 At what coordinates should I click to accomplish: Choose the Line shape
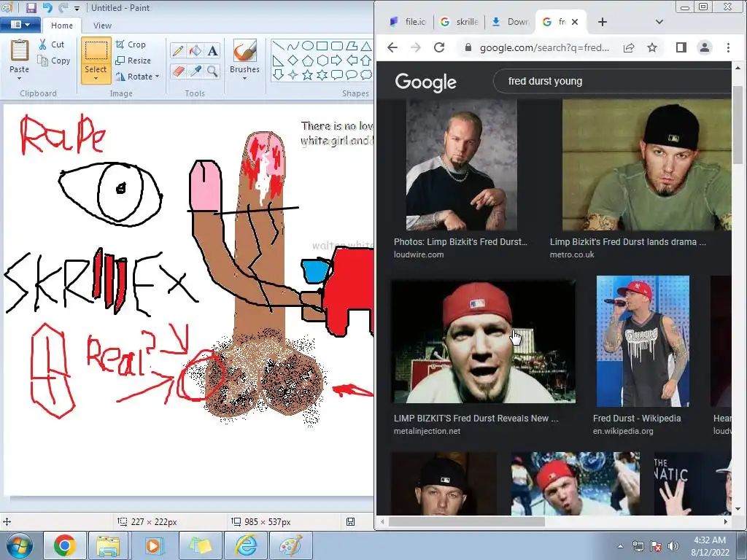pyautogui.click(x=279, y=46)
